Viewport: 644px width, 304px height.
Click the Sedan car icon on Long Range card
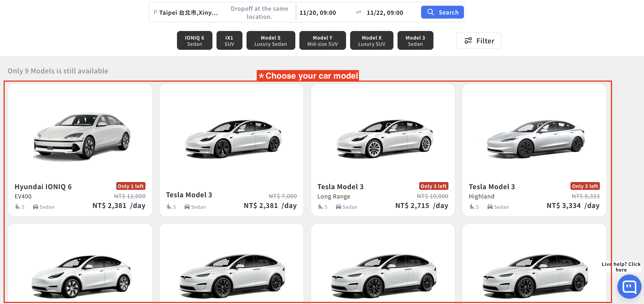338,207
